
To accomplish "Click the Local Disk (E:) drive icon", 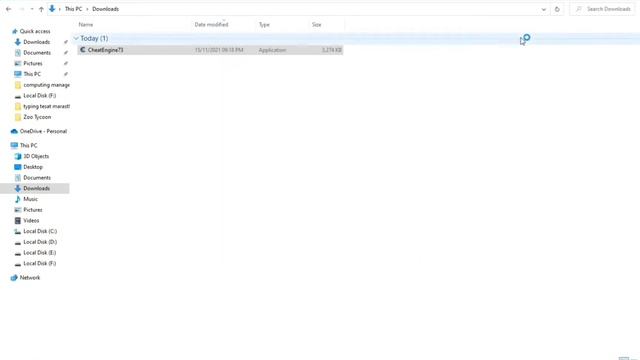I will (x=18, y=253).
